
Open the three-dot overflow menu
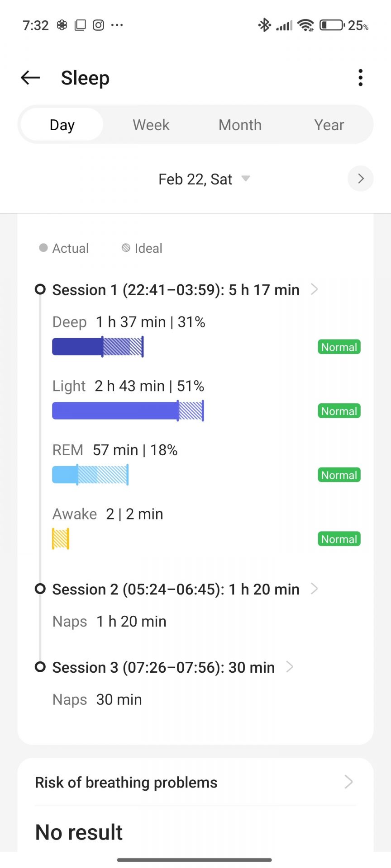[360, 78]
